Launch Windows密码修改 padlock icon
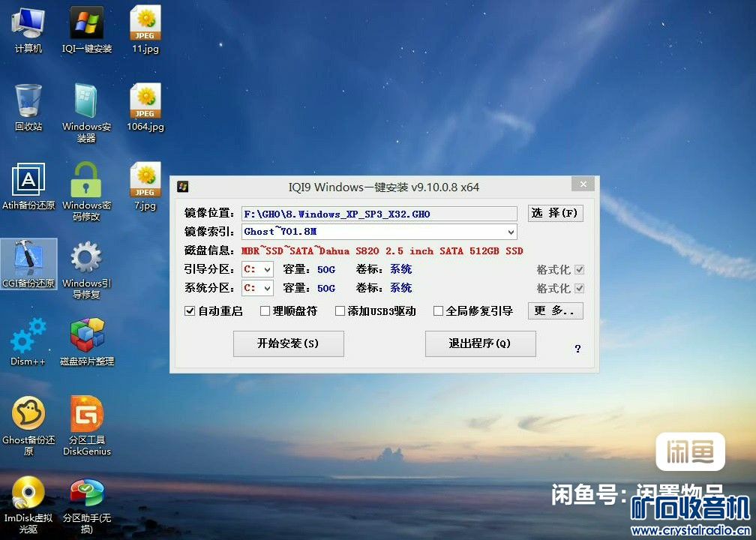The image size is (756, 540). pyautogui.click(x=87, y=192)
